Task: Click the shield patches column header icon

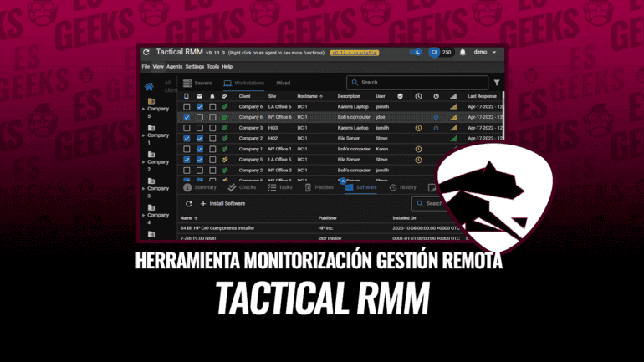Action: point(400,96)
